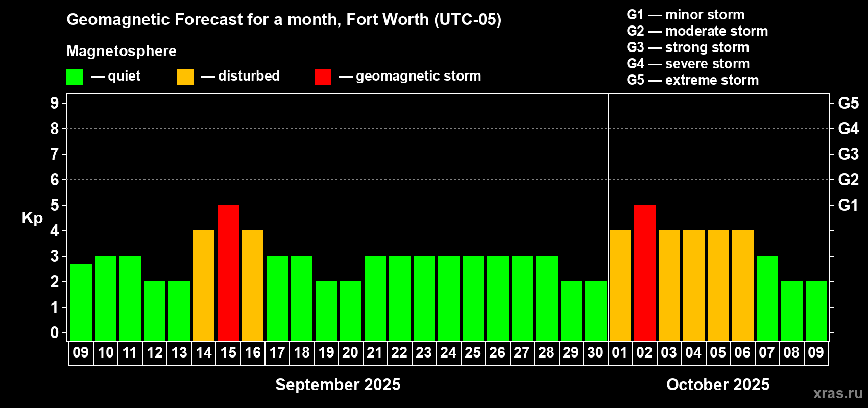Click the 'Kp' axis title

pyautogui.click(x=32, y=218)
